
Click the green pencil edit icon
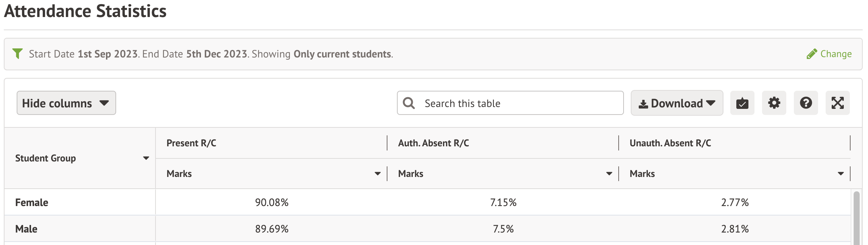[x=811, y=54]
